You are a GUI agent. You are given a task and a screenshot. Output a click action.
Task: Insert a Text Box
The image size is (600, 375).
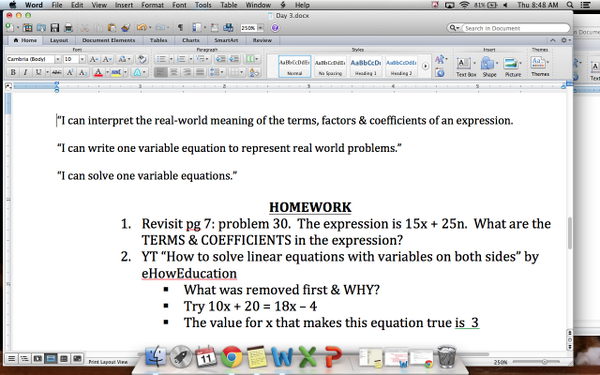point(466,67)
